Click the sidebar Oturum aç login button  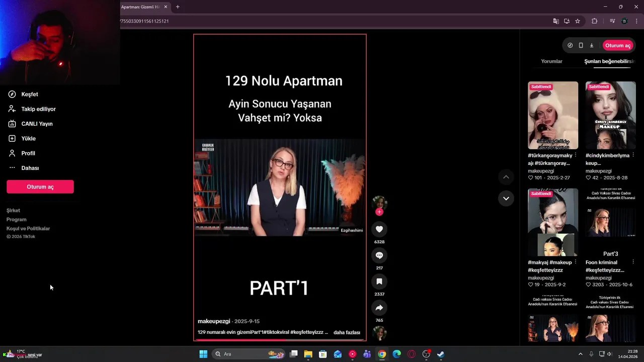point(40,187)
